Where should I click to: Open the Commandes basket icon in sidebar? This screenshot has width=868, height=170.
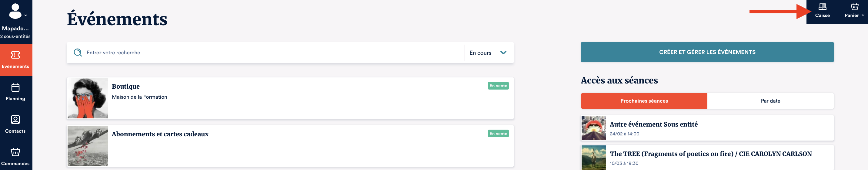[15, 152]
